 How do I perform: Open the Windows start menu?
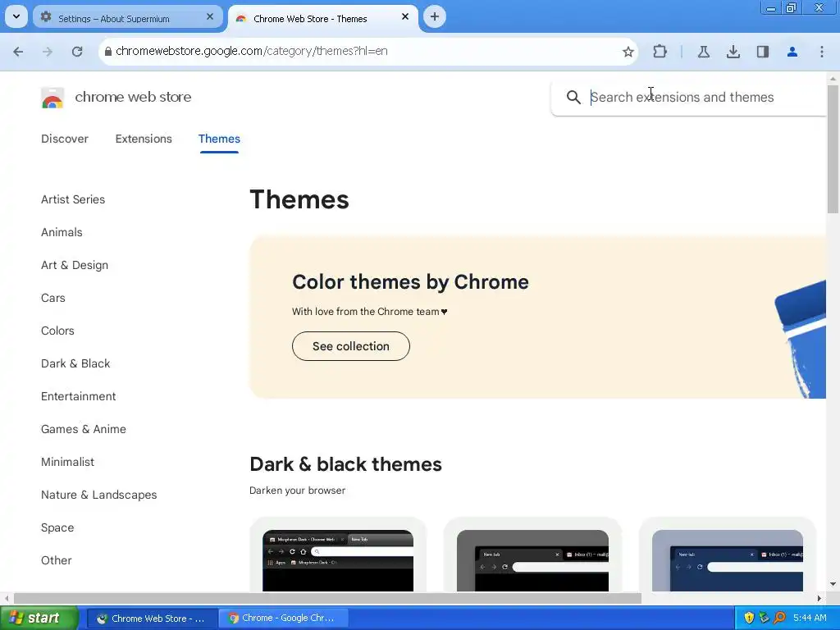(39, 619)
